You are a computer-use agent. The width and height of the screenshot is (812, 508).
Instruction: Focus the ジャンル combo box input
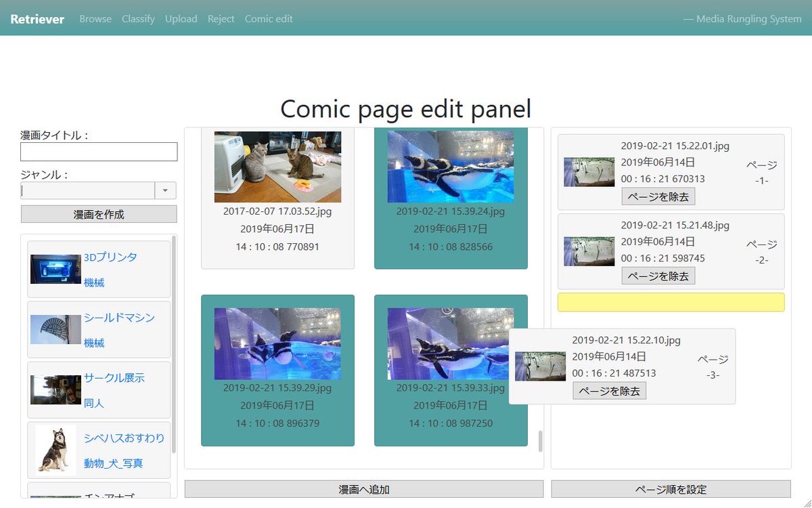click(x=88, y=190)
